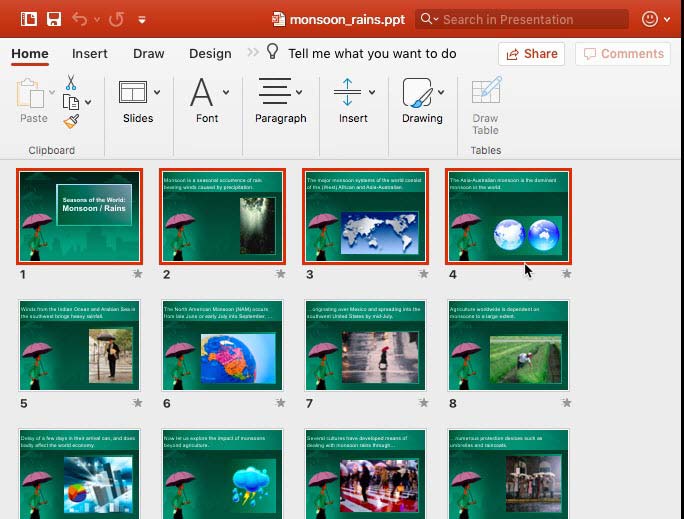Undo the last action
Screen dimensions: 684x519
point(80,19)
